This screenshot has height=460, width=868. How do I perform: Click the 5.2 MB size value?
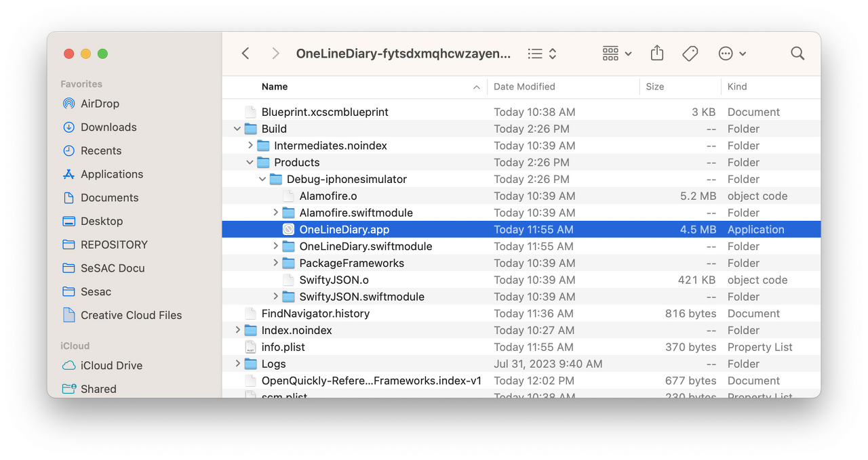coord(698,196)
